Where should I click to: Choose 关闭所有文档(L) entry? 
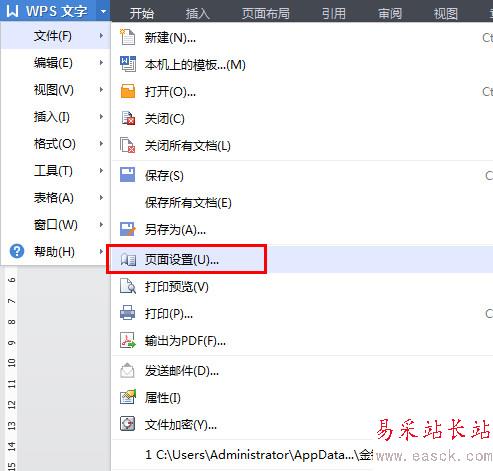[302, 145]
